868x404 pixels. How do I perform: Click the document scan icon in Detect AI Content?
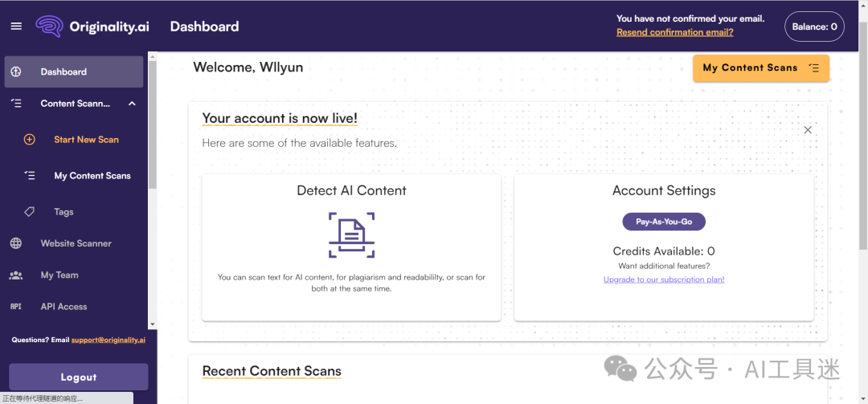(x=351, y=235)
